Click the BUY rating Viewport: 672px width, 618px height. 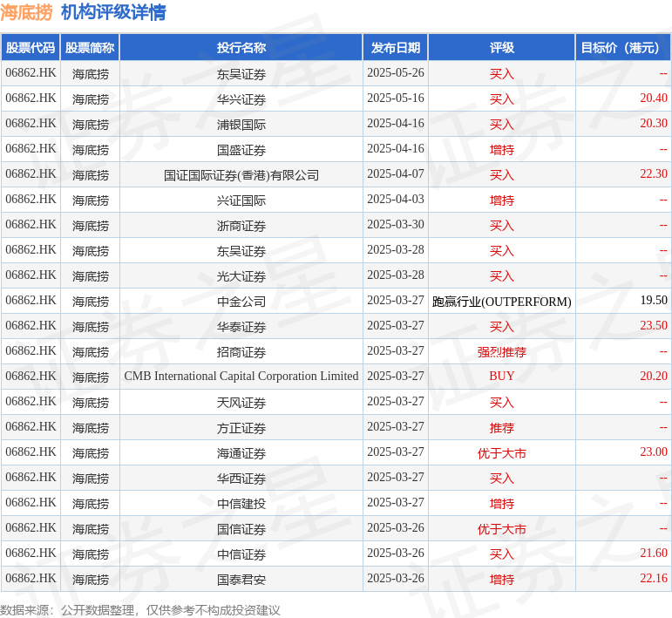point(502,377)
